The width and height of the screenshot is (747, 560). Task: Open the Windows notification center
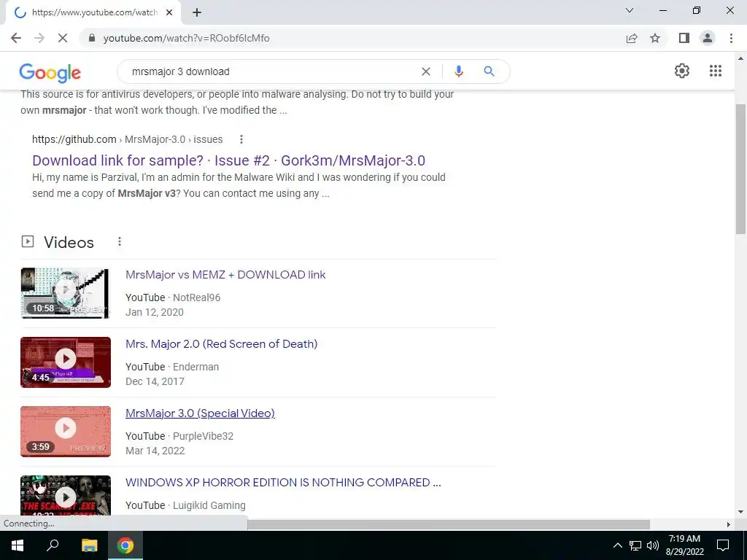[723, 545]
